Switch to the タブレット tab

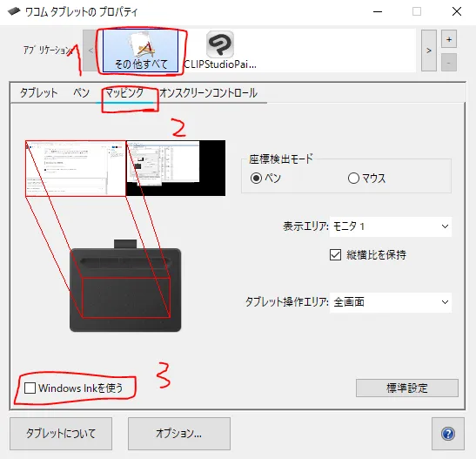pos(38,92)
